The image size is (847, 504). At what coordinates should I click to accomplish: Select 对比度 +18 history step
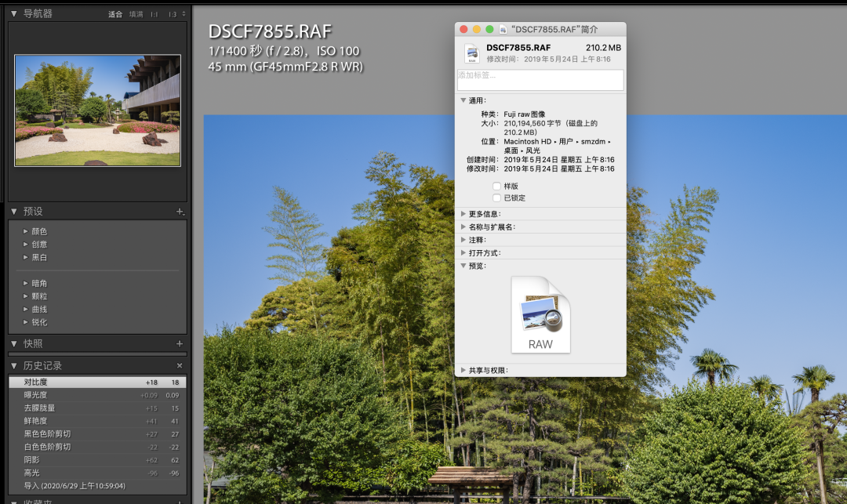pos(98,382)
